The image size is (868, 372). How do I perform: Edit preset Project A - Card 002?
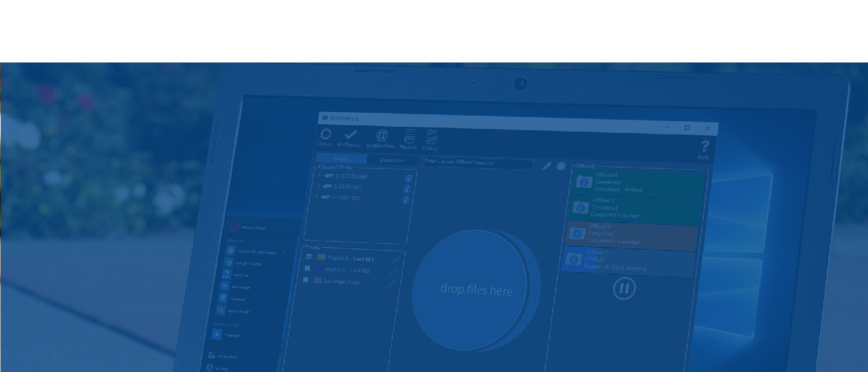click(x=393, y=272)
